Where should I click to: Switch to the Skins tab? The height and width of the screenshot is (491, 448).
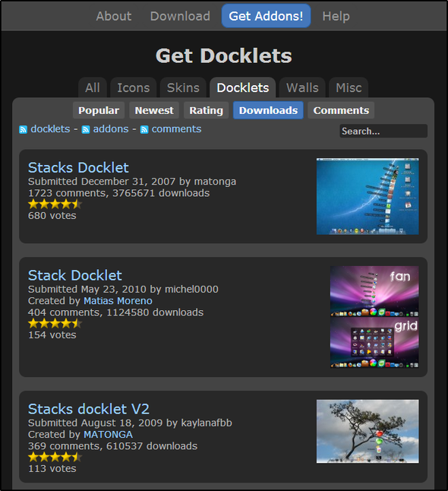pos(183,87)
